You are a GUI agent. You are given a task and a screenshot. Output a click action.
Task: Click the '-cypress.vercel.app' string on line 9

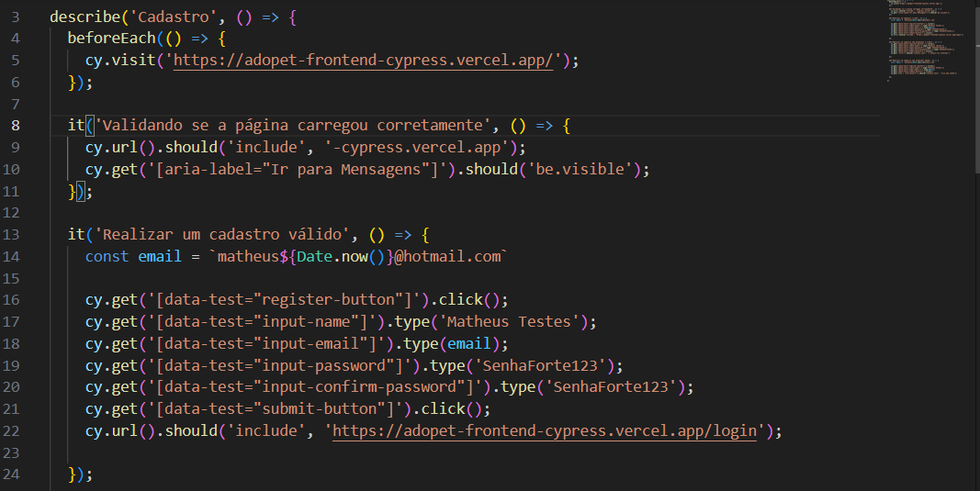coord(417,148)
